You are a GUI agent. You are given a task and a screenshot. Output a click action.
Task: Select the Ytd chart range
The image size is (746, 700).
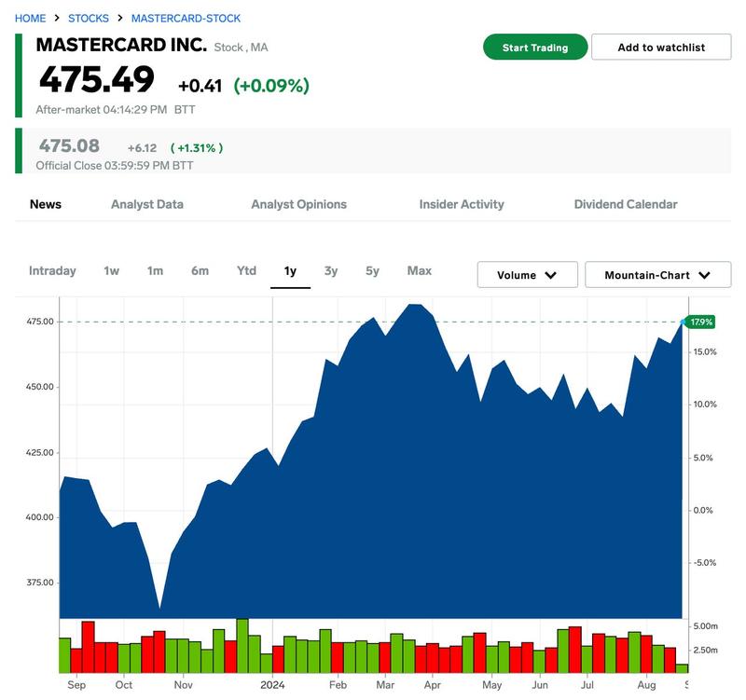[246, 270]
